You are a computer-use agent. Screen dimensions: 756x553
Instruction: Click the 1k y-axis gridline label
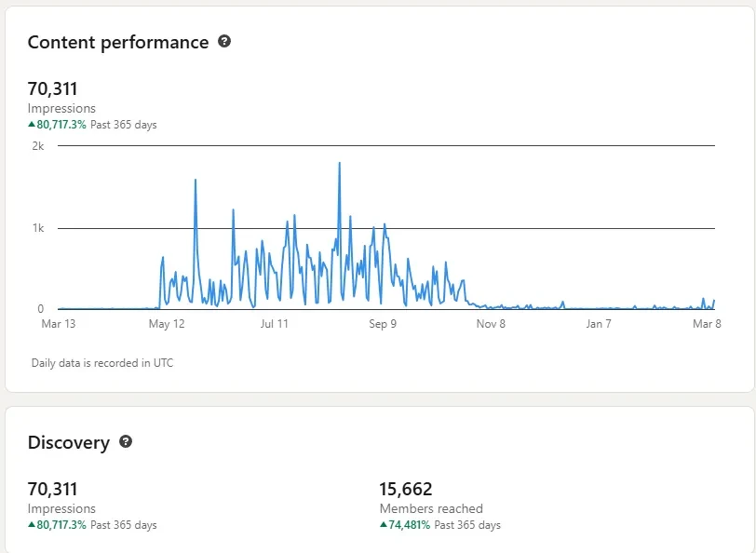pyautogui.click(x=38, y=228)
